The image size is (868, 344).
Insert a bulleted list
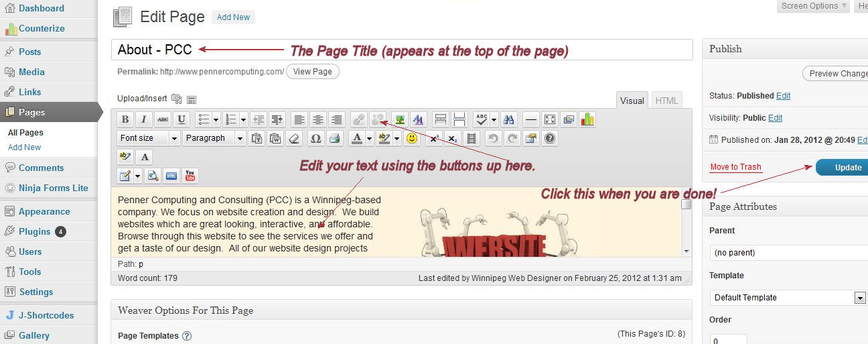[x=203, y=120]
